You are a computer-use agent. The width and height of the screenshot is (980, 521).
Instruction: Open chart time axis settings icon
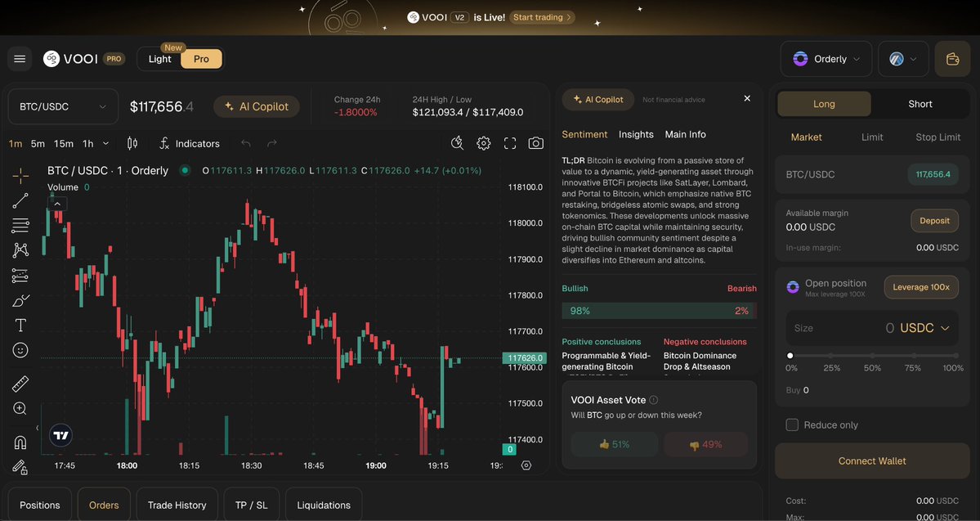(x=526, y=465)
